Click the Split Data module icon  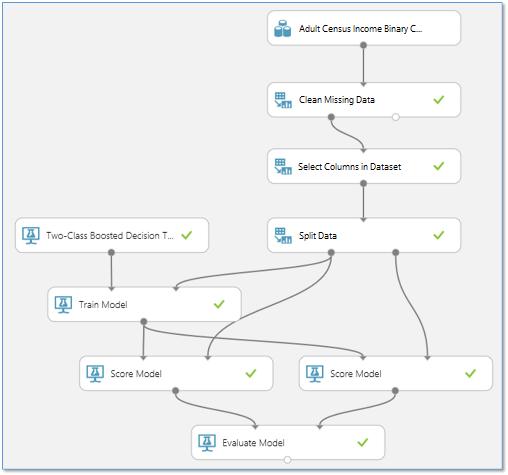[x=283, y=235]
